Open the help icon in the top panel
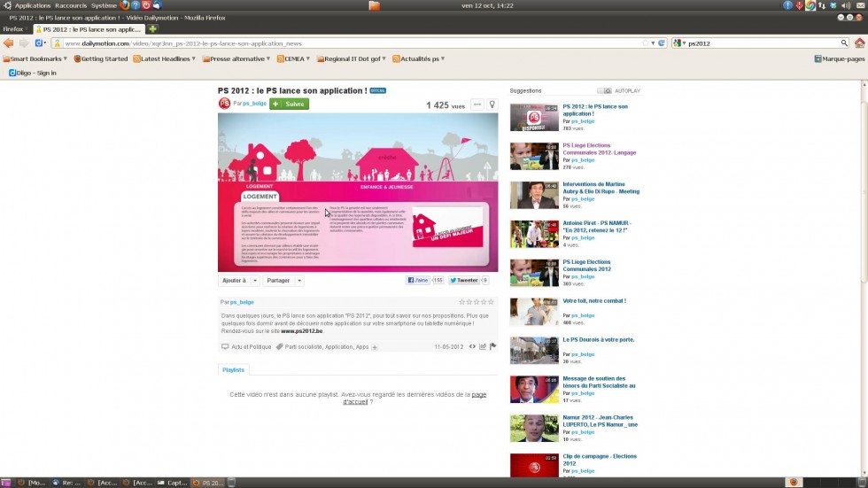Image resolution: width=868 pixels, height=488 pixels. click(x=136, y=5)
